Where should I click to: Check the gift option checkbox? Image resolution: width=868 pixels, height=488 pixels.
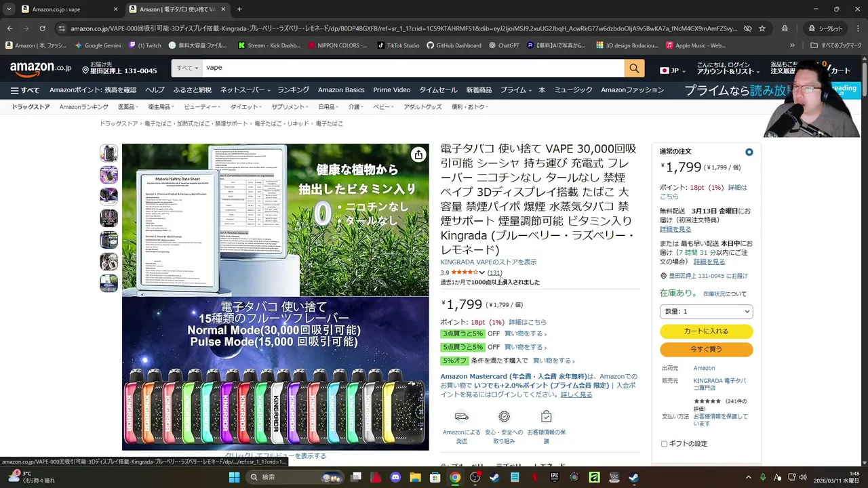pyautogui.click(x=664, y=444)
